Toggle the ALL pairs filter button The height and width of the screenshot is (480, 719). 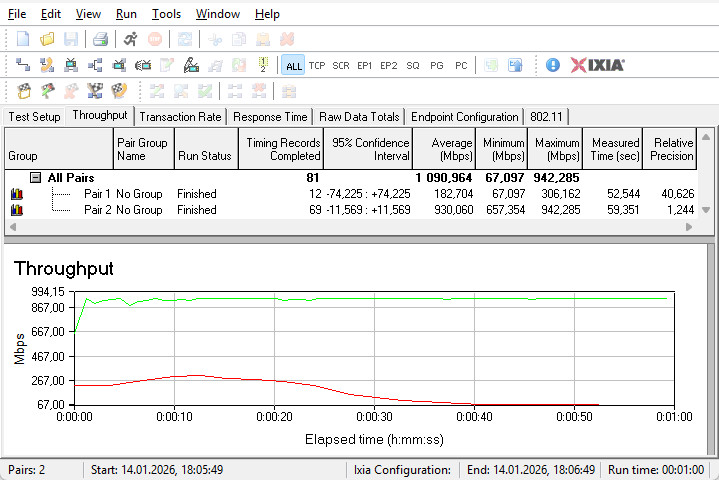click(293, 65)
